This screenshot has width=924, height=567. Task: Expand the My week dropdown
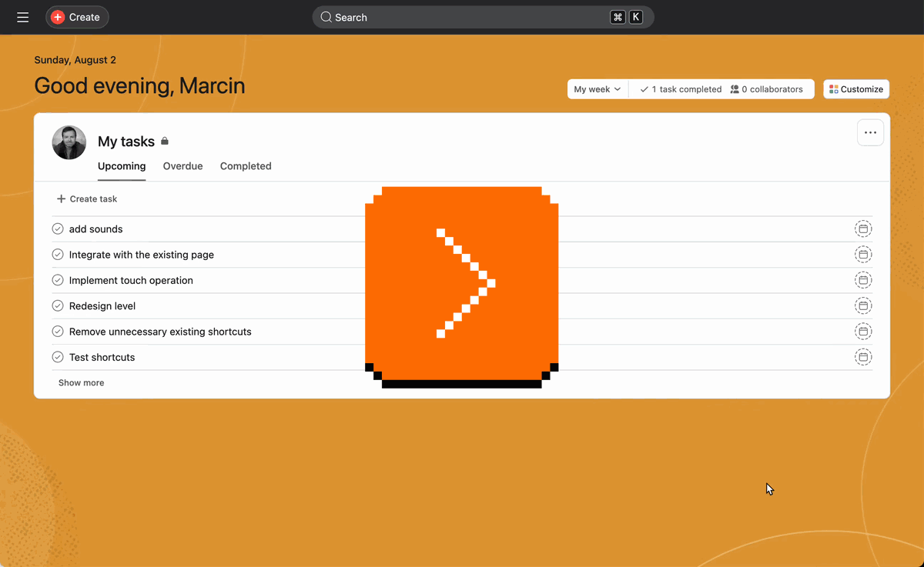point(598,89)
